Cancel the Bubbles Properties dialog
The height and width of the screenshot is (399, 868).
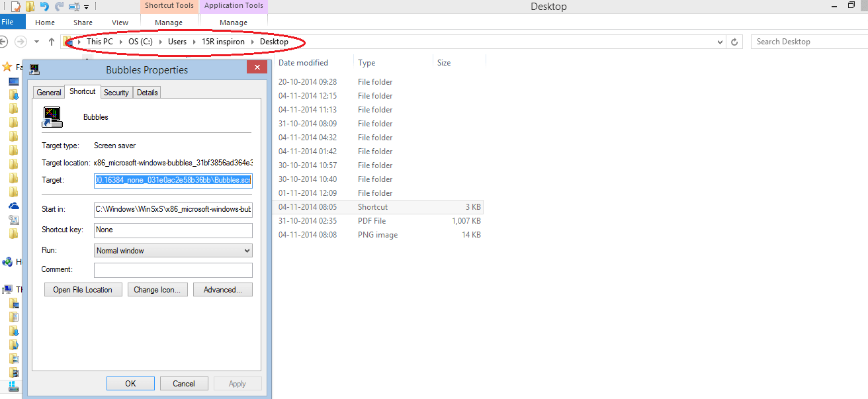point(184,384)
